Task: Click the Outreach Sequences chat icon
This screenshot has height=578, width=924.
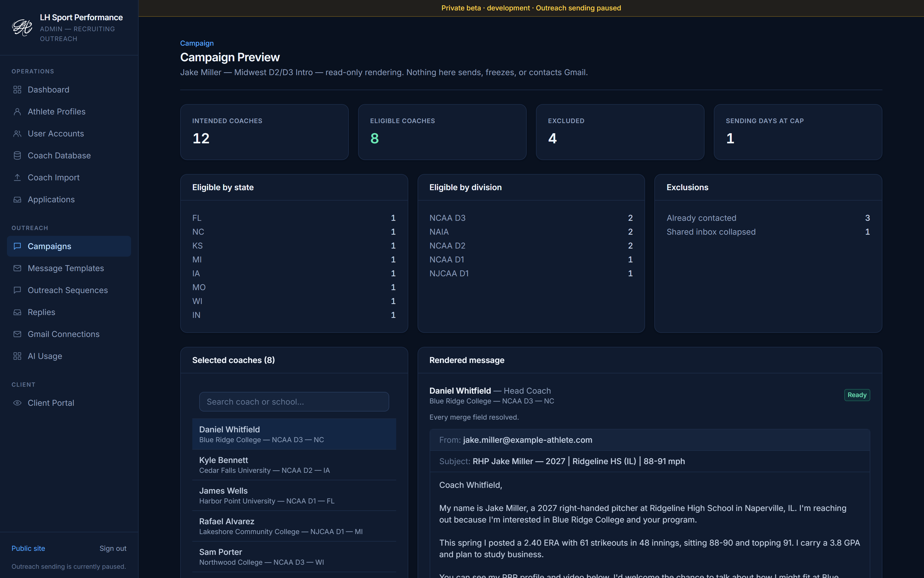Action: click(17, 290)
